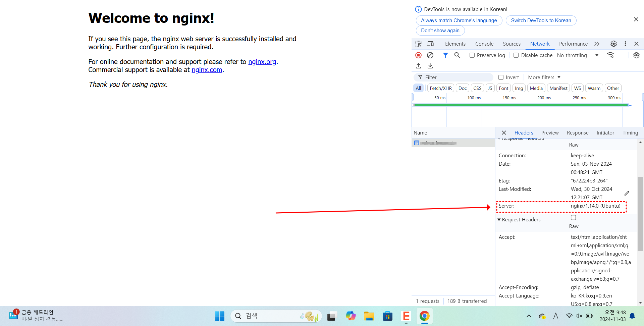Open No throttling dropdown
Screen dimensions: 644x326
[x=578, y=55]
